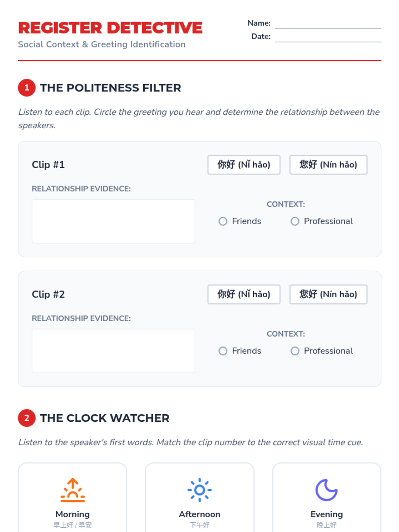Choose 您好 (Nín hǎo) for Clip #1

pyautogui.click(x=328, y=165)
